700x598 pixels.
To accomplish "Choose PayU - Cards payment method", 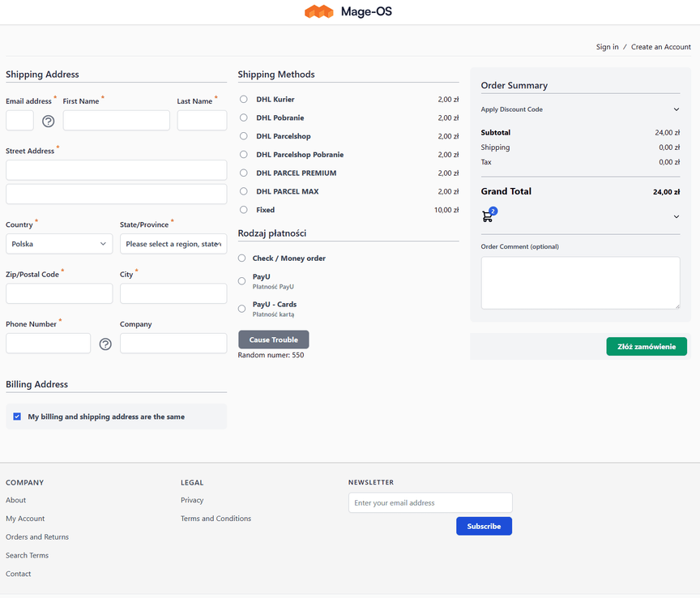I will click(x=241, y=309).
